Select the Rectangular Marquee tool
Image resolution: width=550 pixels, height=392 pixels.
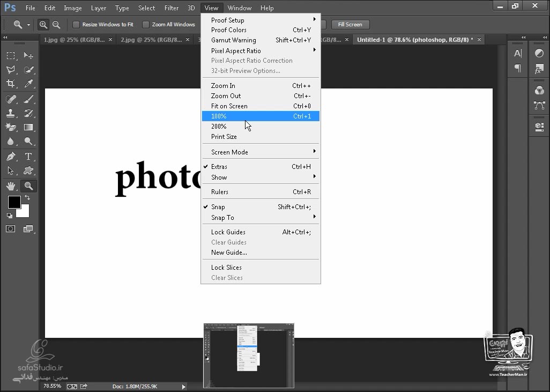(x=11, y=55)
